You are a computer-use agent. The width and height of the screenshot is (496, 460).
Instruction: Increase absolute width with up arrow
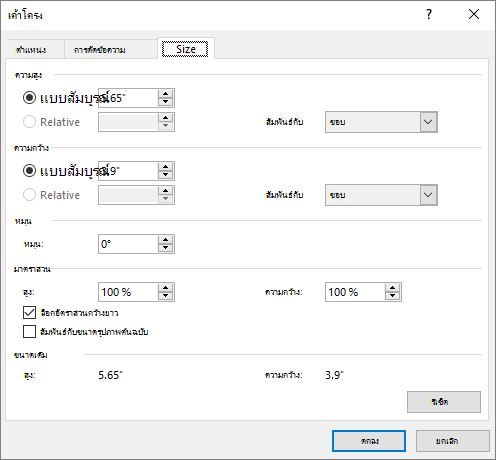[165, 167]
